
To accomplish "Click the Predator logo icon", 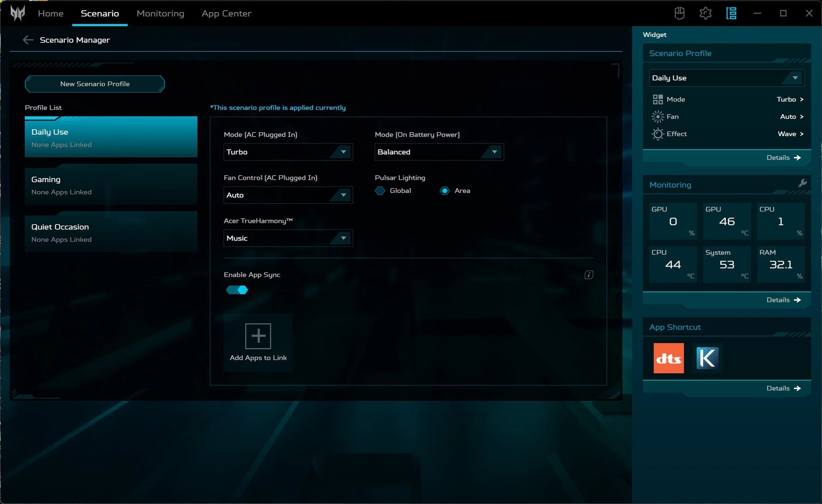I will click(18, 13).
